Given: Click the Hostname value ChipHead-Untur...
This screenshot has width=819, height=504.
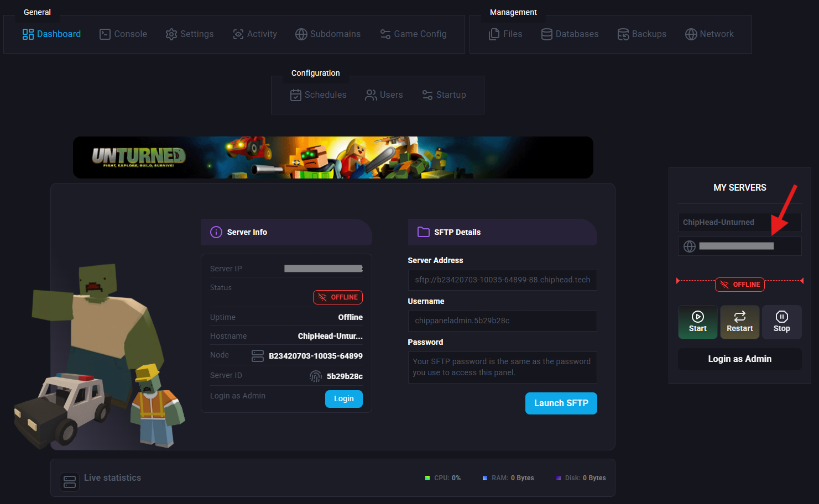Looking at the screenshot, I should click(330, 336).
